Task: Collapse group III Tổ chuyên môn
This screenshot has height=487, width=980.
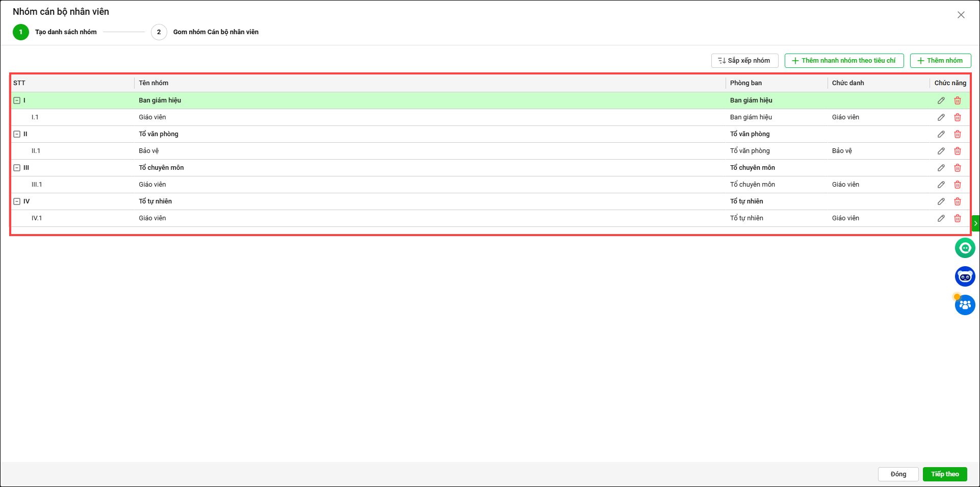Action: click(17, 168)
